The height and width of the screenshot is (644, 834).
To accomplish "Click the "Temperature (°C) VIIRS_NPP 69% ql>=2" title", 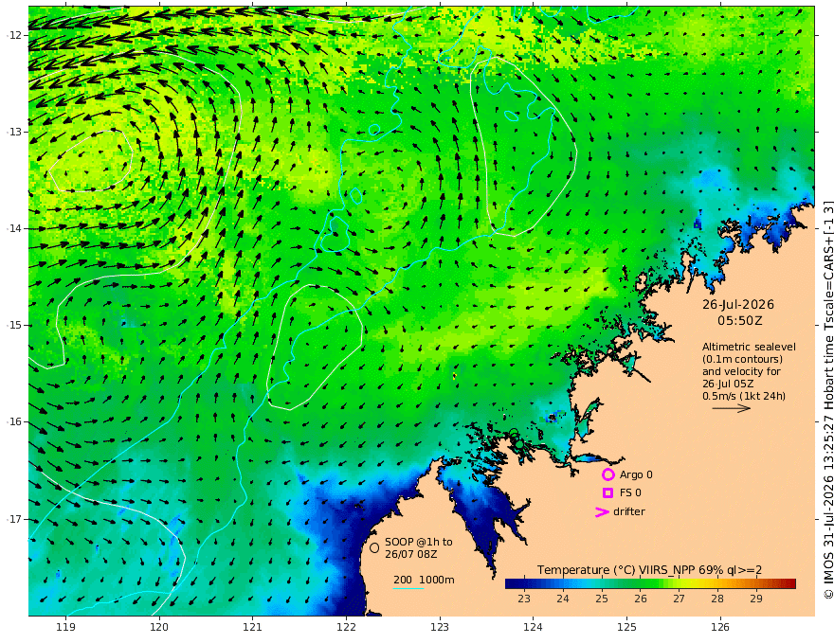I will [649, 570].
